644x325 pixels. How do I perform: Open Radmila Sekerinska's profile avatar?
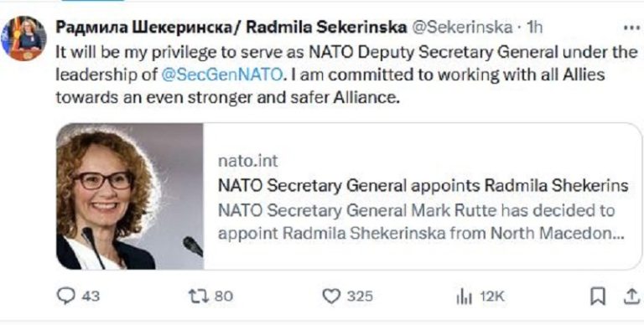(23, 39)
